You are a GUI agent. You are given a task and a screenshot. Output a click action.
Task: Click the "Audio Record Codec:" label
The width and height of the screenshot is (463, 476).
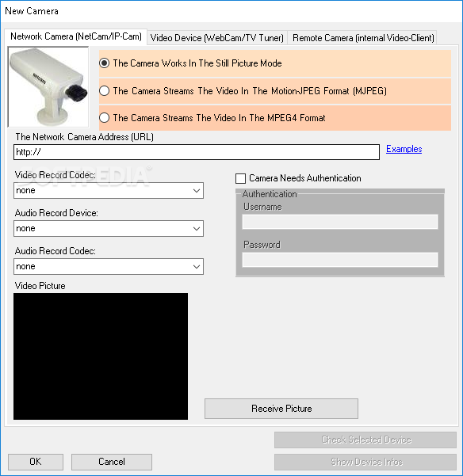coord(55,251)
